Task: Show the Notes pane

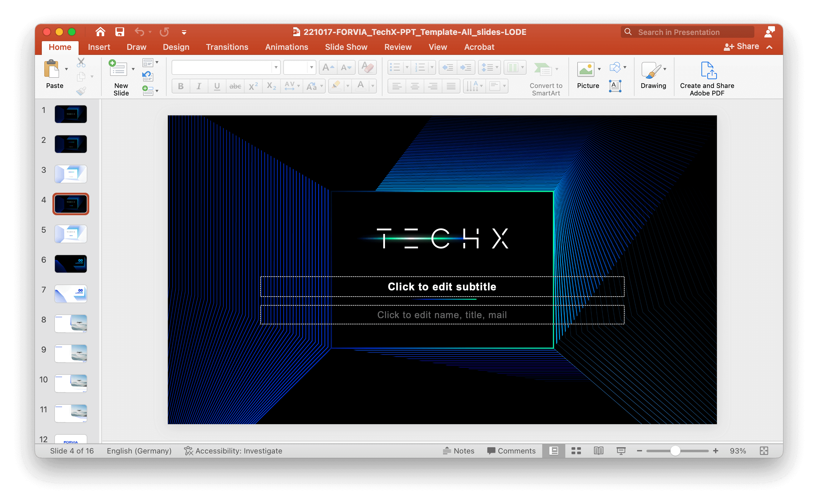Action: (x=459, y=451)
